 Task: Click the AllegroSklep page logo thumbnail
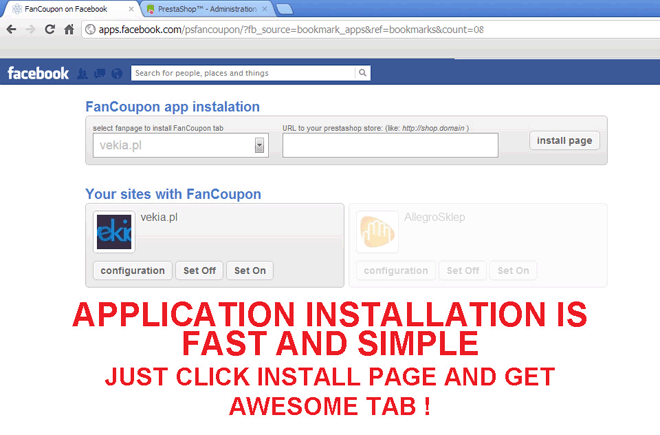click(x=377, y=232)
